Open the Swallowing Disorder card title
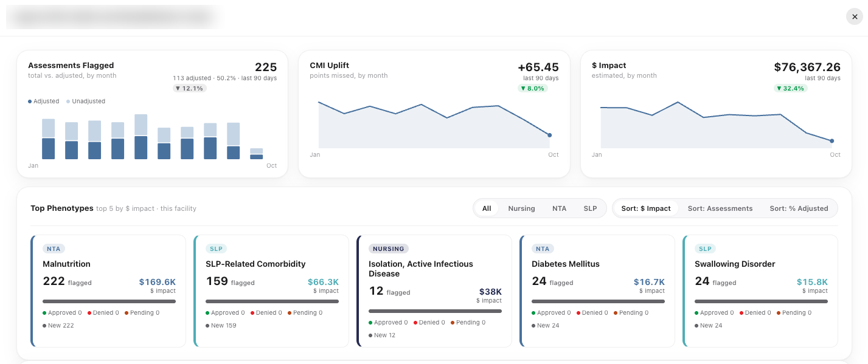The width and height of the screenshot is (868, 364). pyautogui.click(x=735, y=264)
